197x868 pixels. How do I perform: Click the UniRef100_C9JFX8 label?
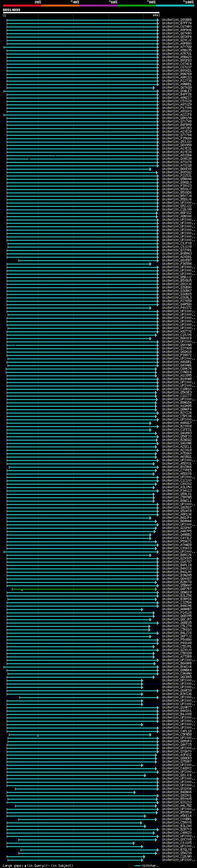[x=177, y=243]
